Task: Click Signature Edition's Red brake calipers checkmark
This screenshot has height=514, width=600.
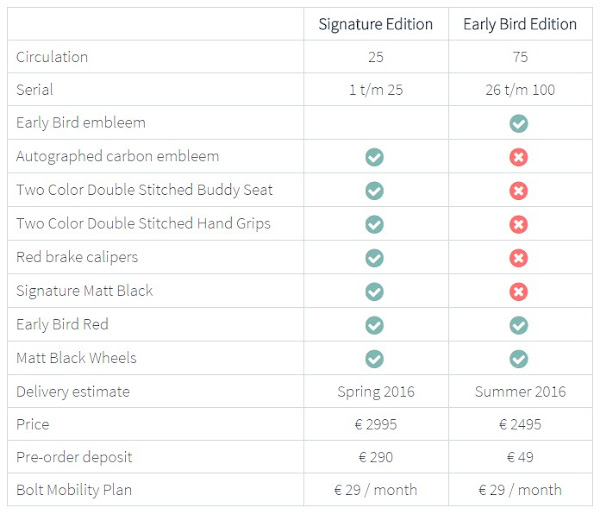Action: 375,258
